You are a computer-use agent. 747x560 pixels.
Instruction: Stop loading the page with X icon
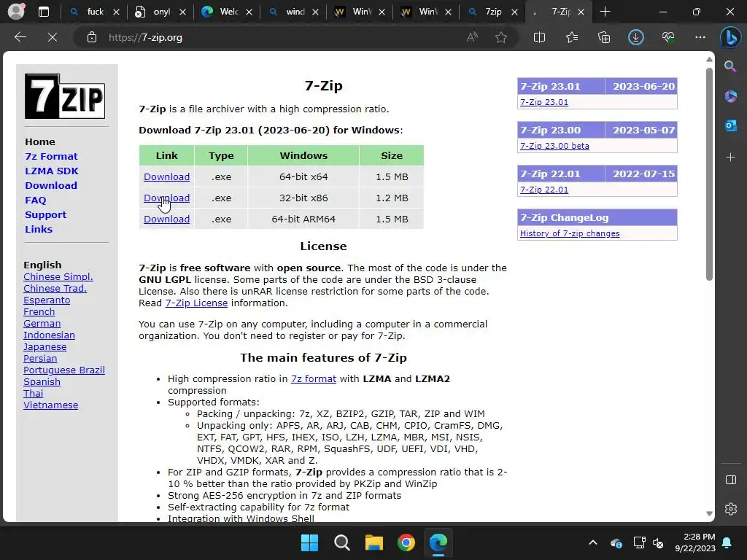[x=53, y=37]
